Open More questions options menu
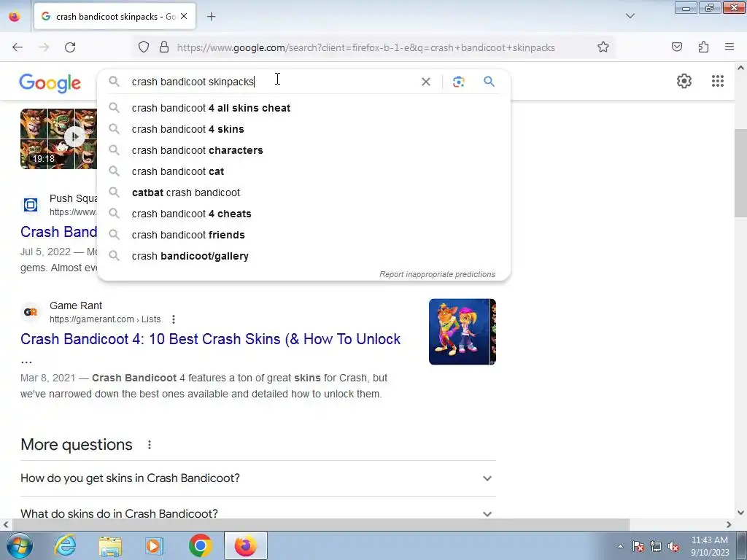This screenshot has width=747, height=560. 149,445
